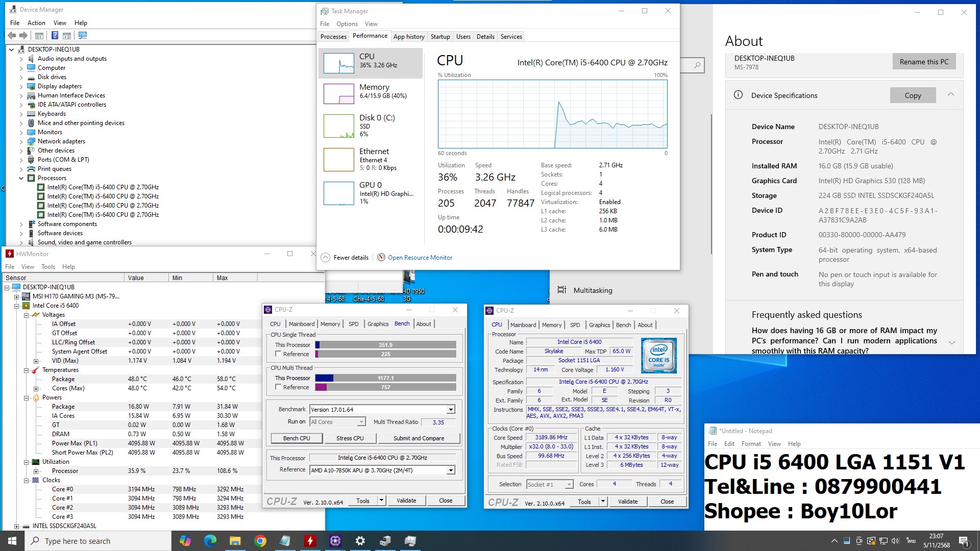Collapse the Temperatures node in HWMonitor
The height and width of the screenshot is (551, 980).
[26, 370]
